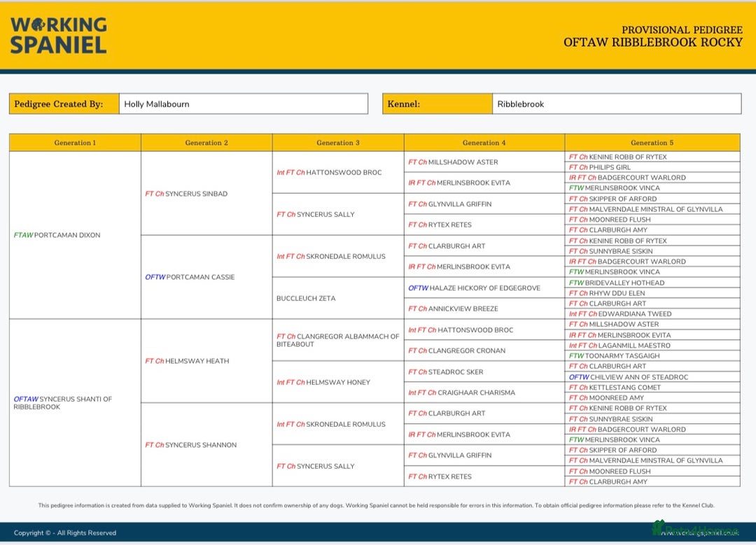Select 'OFTW CHILVIEW ANN OF STEADROC' cell

[652, 377]
